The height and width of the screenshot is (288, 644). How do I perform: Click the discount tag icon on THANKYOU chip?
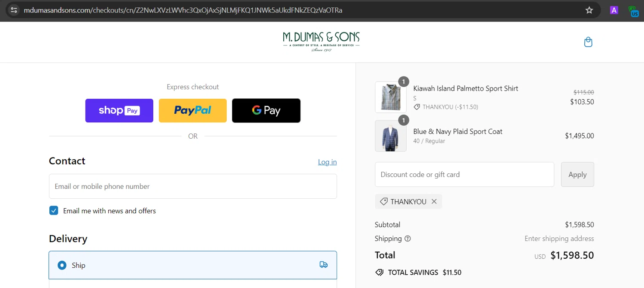click(383, 201)
